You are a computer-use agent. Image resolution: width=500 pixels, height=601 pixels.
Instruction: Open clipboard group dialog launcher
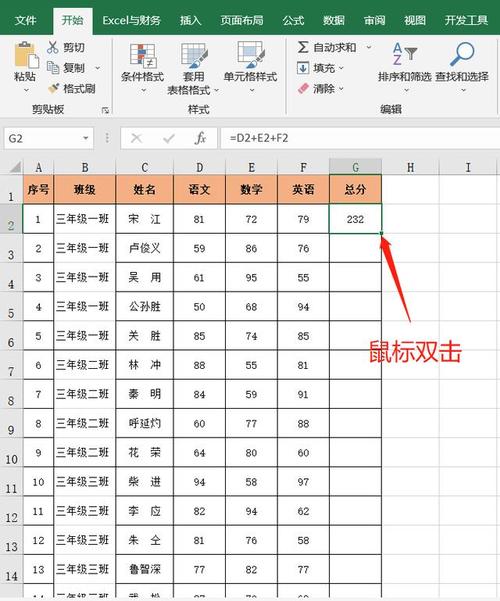point(105,110)
